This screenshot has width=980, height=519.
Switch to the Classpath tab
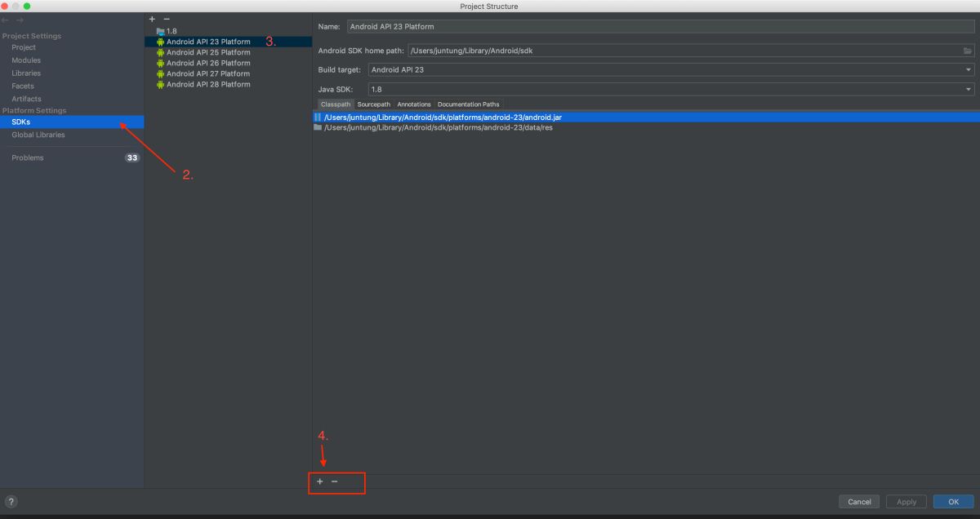point(336,104)
